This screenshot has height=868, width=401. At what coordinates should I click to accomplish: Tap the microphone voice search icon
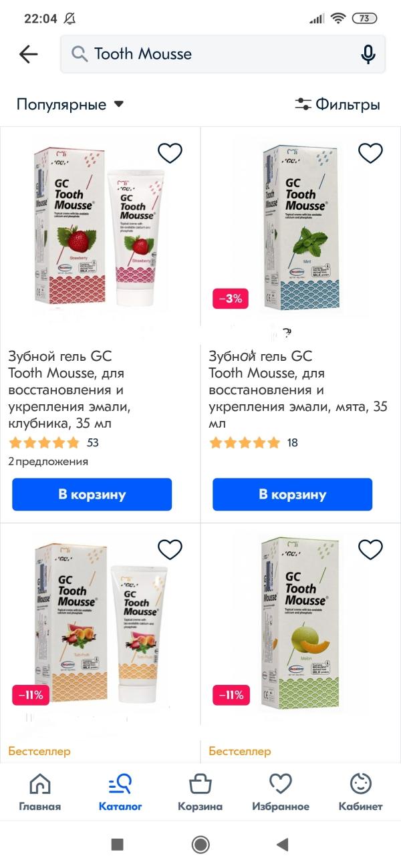(x=368, y=54)
